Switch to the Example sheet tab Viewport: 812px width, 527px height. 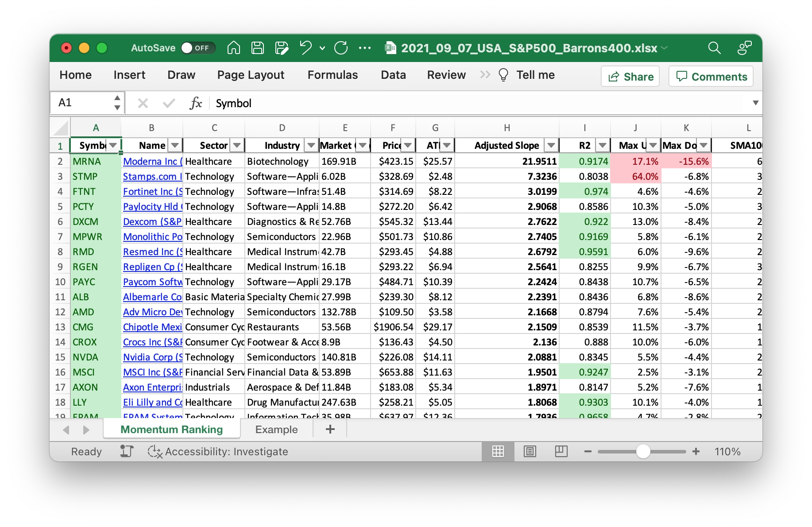point(276,429)
